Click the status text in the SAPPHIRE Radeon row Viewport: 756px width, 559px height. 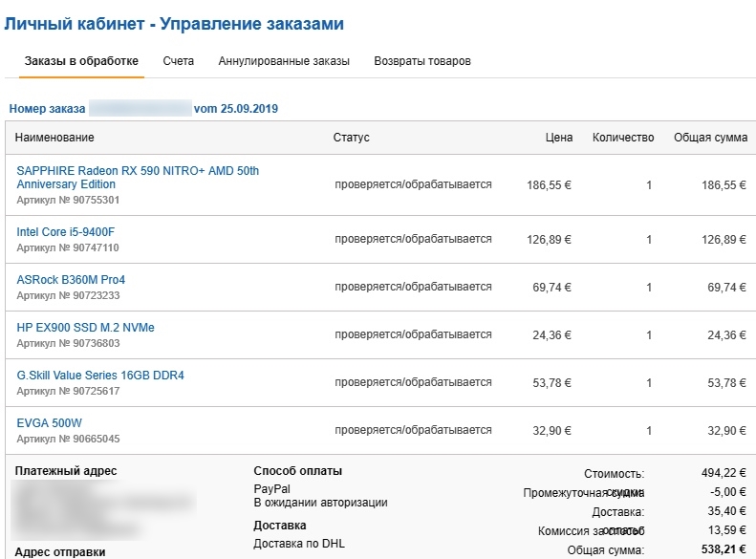(413, 184)
